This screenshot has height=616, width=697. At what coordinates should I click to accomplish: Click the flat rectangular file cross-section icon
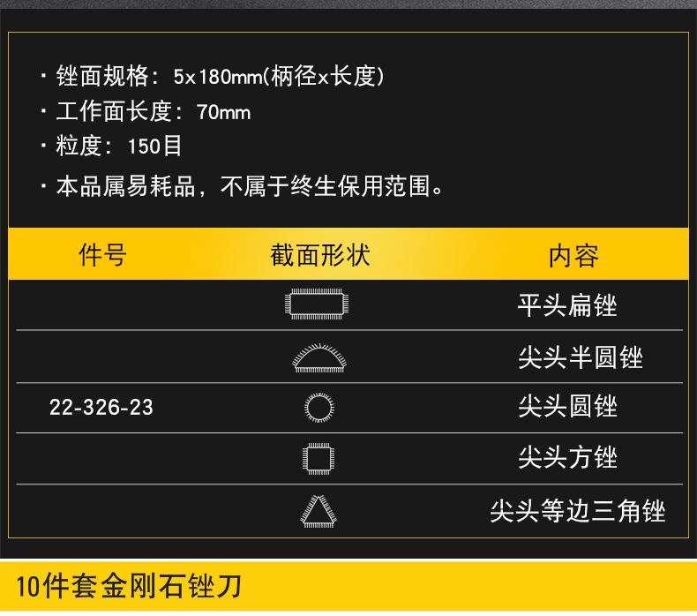tap(317, 304)
